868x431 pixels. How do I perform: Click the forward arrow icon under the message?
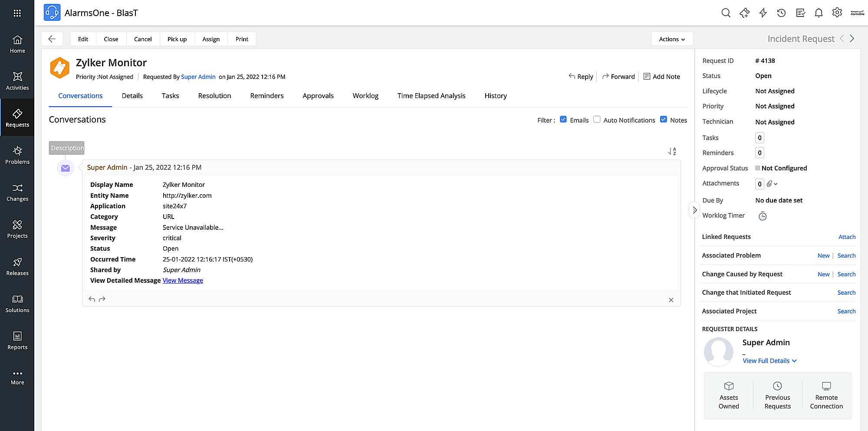coord(102,299)
